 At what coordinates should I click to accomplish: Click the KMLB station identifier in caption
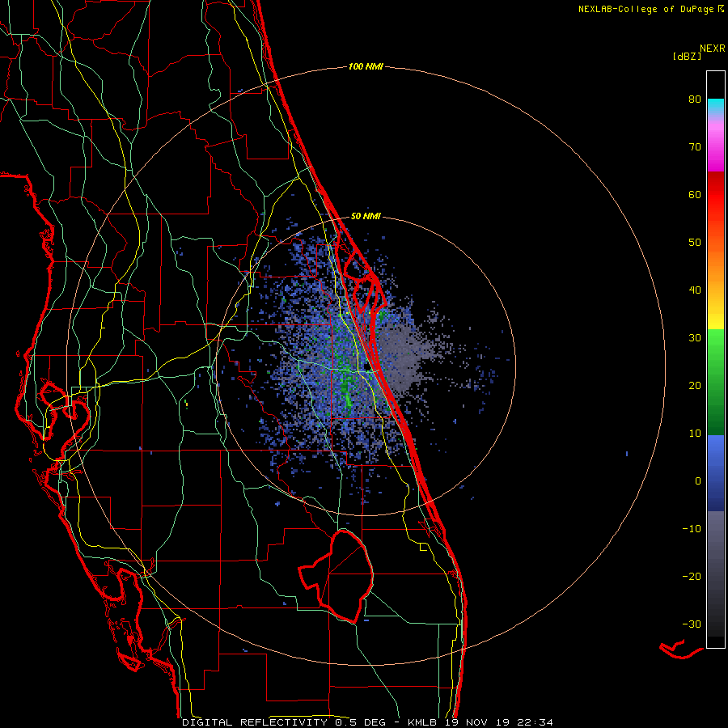point(422,722)
